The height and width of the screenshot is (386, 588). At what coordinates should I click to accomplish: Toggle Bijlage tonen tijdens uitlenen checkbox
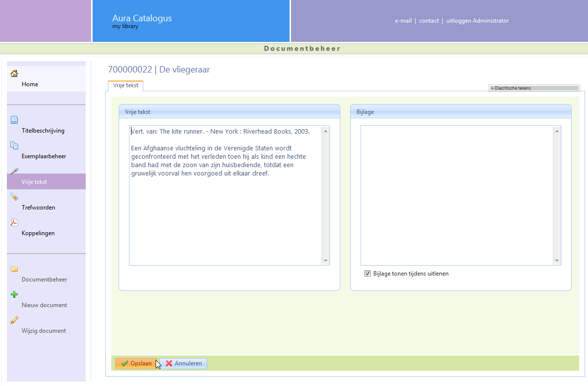[367, 273]
